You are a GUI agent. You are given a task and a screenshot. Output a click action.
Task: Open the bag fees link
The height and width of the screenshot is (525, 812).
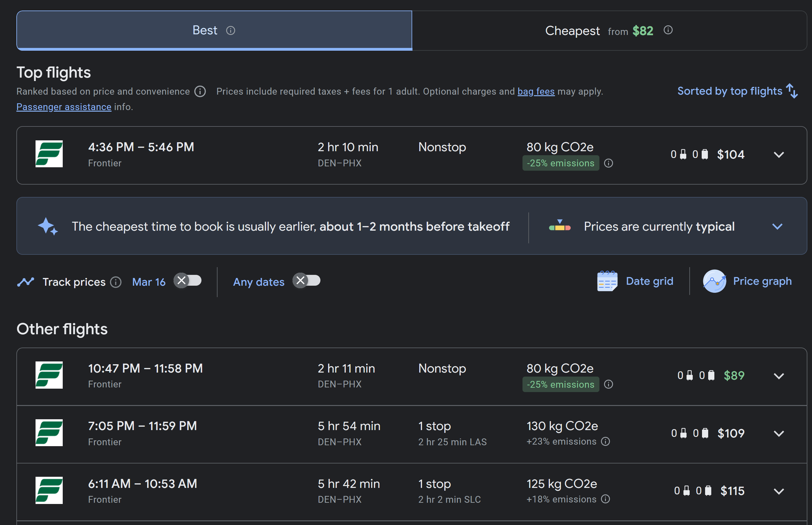tap(536, 91)
